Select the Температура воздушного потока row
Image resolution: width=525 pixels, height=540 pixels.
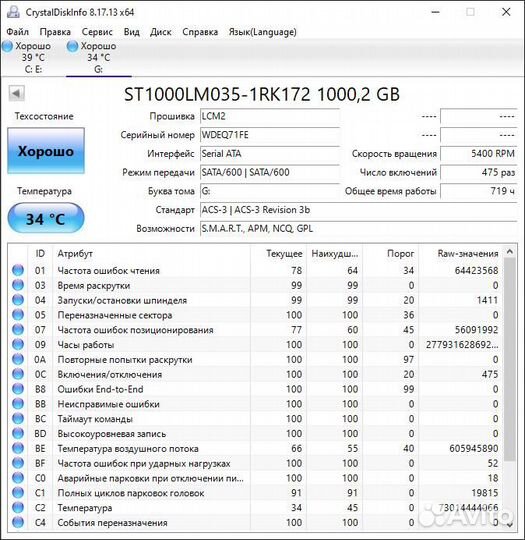(x=255, y=448)
